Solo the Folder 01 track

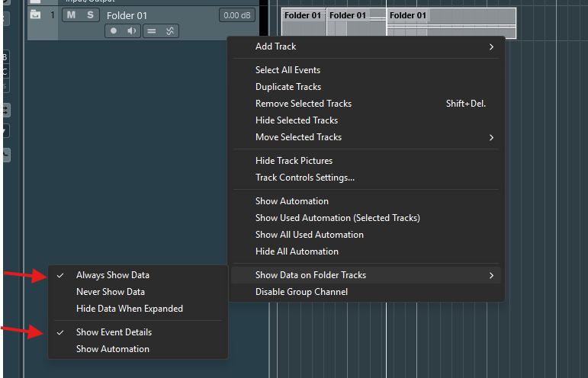coord(90,15)
